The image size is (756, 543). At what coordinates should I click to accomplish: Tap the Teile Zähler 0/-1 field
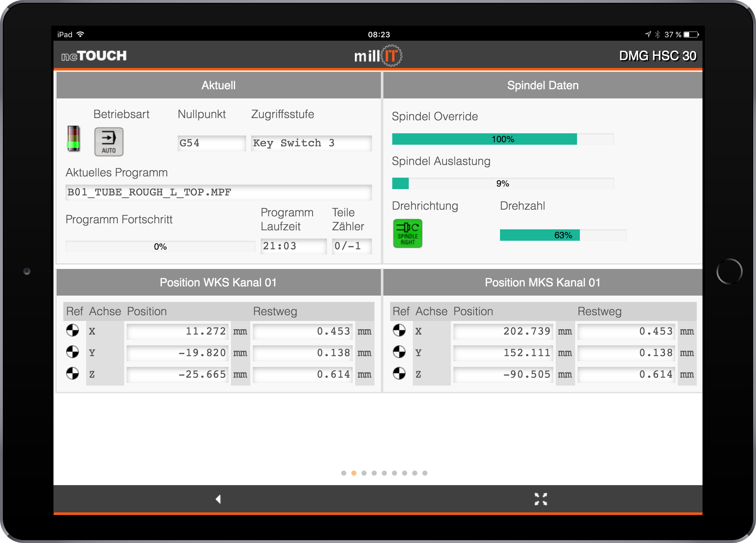[352, 246]
